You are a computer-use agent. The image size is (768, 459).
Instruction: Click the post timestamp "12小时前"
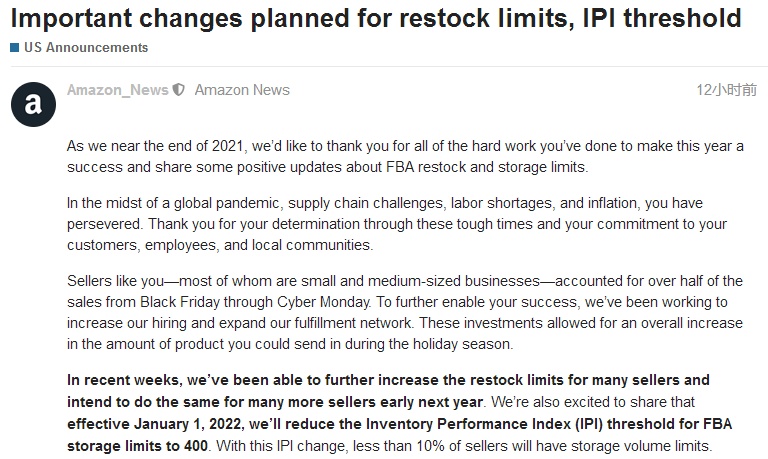[x=726, y=90]
